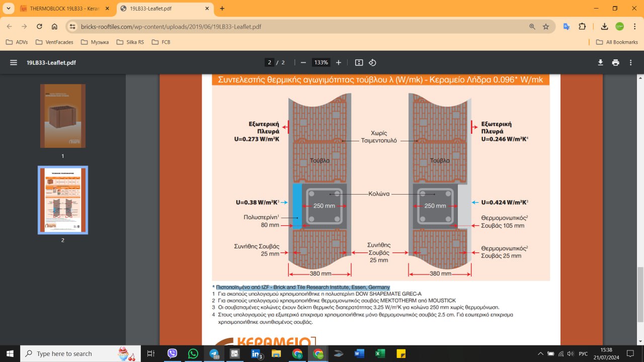This screenshot has height=362, width=644.
Task: Click the PDF zoom in plus button
Action: tap(339, 62)
